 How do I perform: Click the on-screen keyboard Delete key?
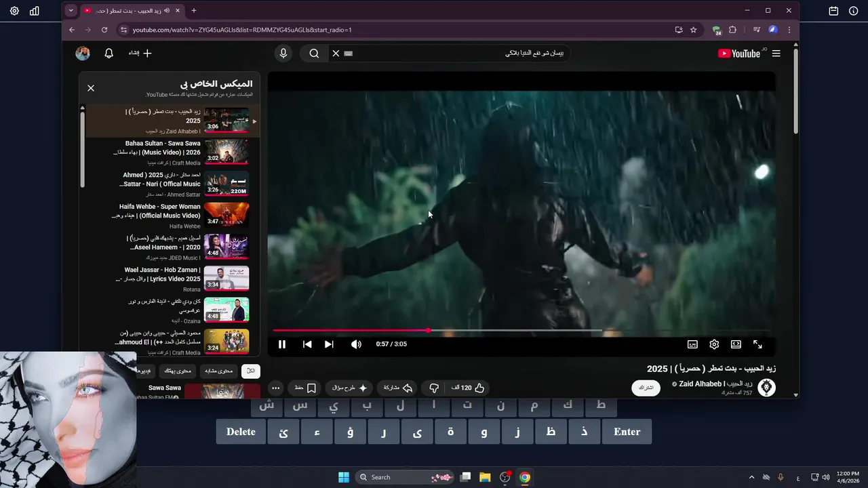coord(241,432)
